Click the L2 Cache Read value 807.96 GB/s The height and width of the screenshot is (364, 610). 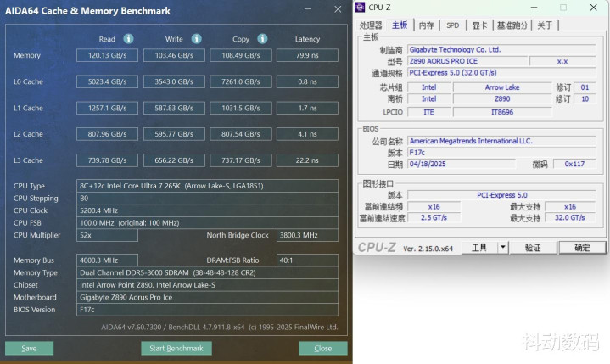pos(107,134)
